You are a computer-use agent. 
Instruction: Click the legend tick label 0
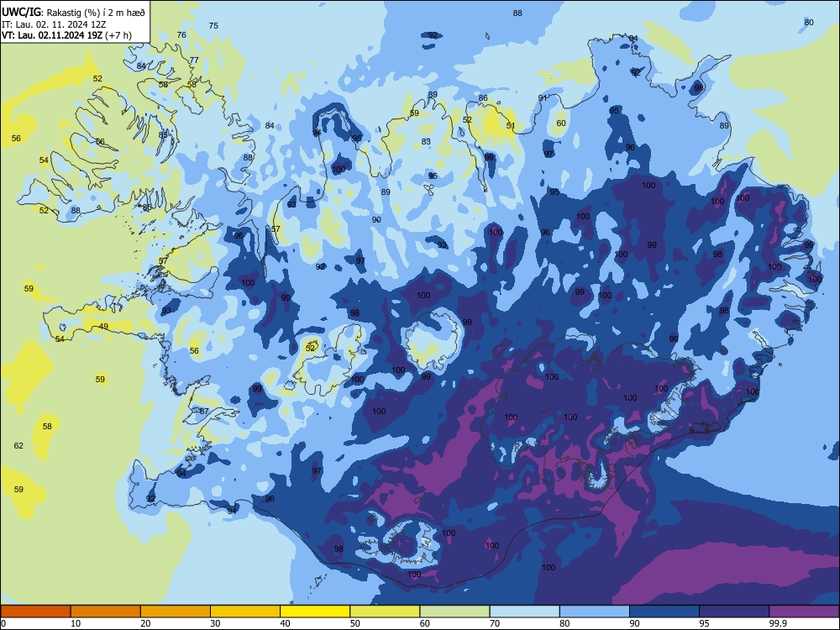[3, 623]
